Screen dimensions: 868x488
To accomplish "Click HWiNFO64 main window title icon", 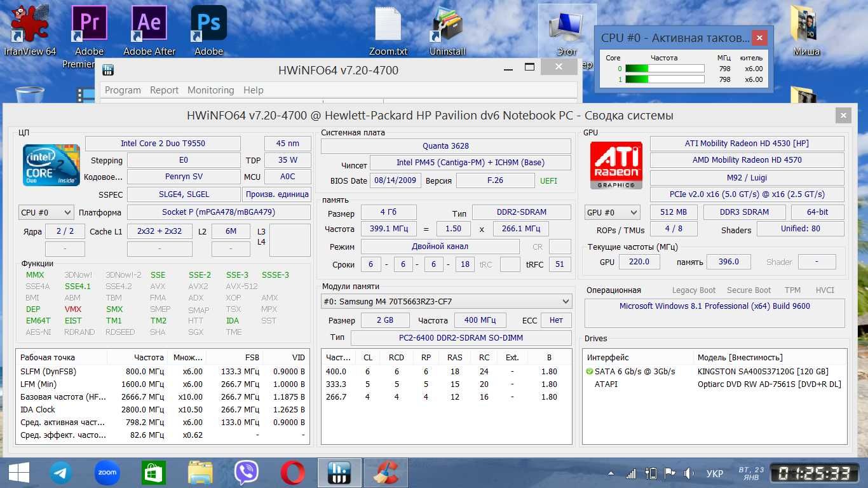I will click(x=108, y=70).
